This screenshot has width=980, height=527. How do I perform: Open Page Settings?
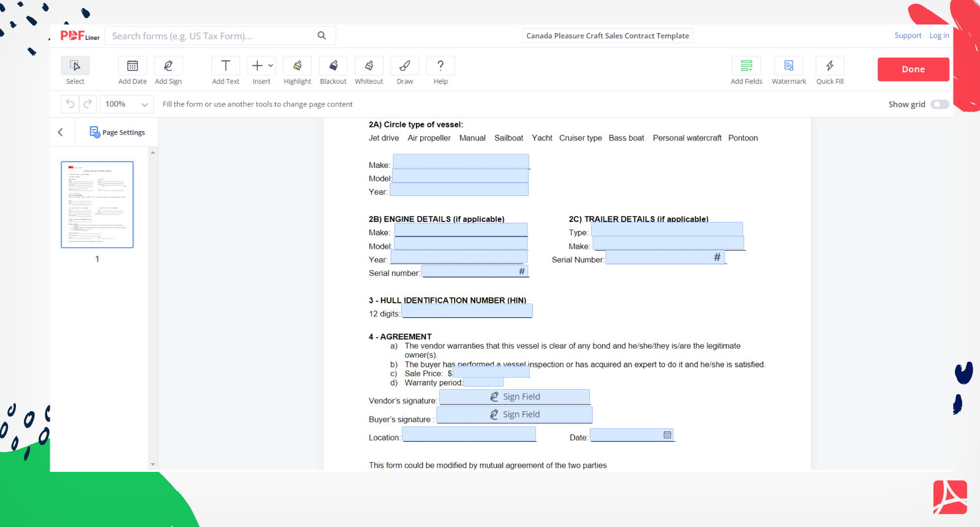pyautogui.click(x=118, y=132)
